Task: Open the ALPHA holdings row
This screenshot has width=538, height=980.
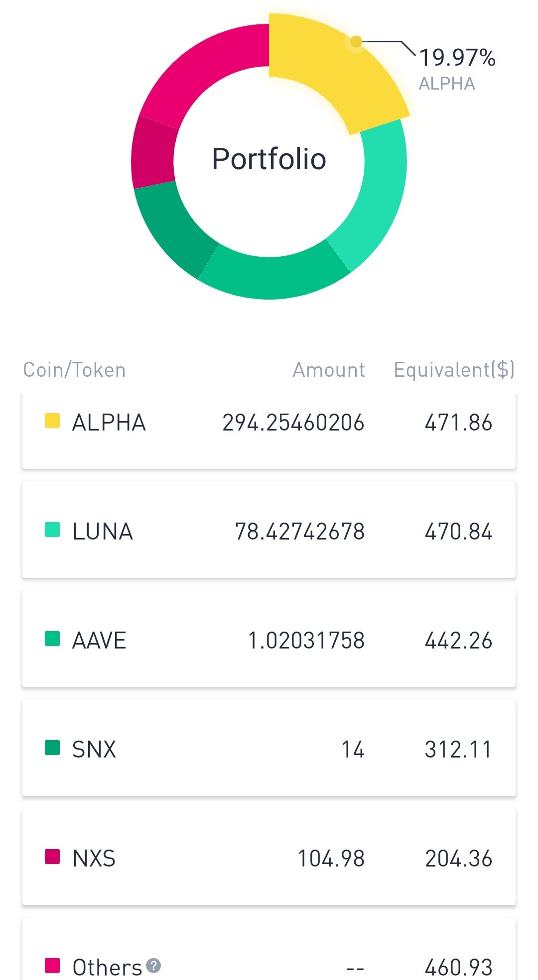Action: (x=269, y=431)
